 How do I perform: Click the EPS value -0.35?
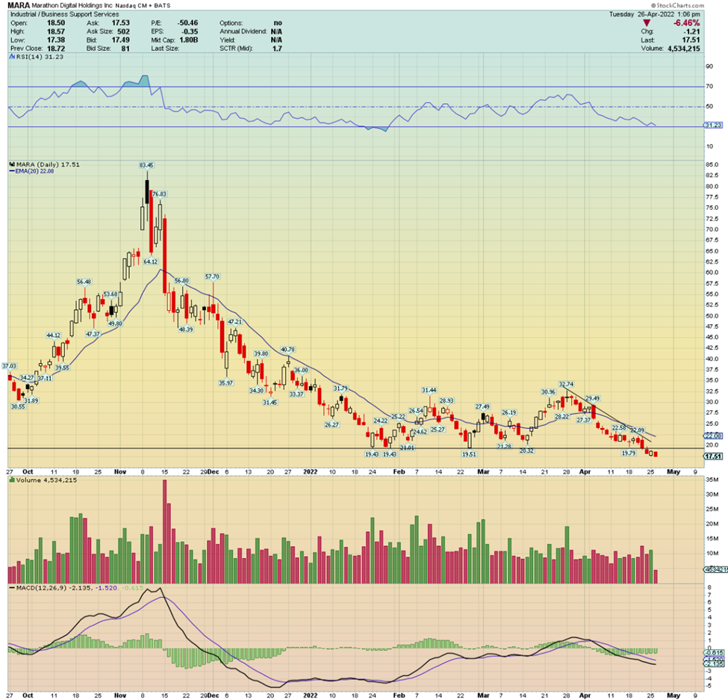(x=190, y=31)
